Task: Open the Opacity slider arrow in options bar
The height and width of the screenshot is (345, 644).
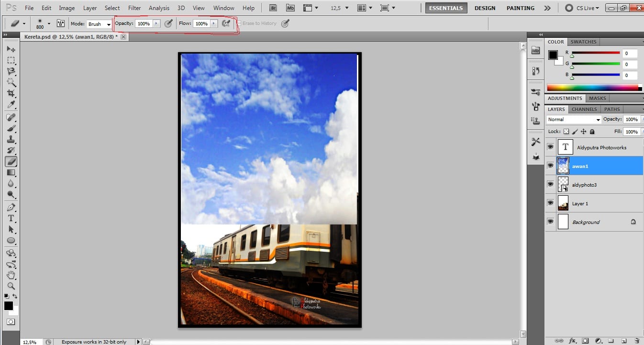Action: coord(156,23)
